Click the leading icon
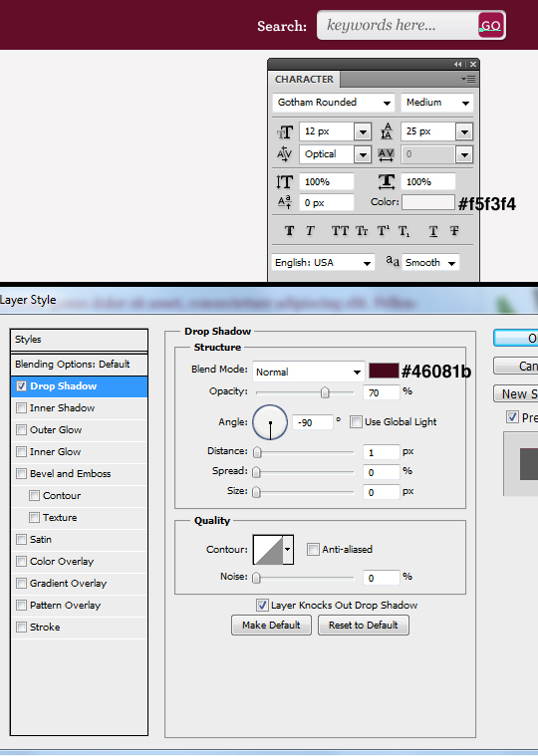Viewport: 538px width, 756px height. point(387,131)
